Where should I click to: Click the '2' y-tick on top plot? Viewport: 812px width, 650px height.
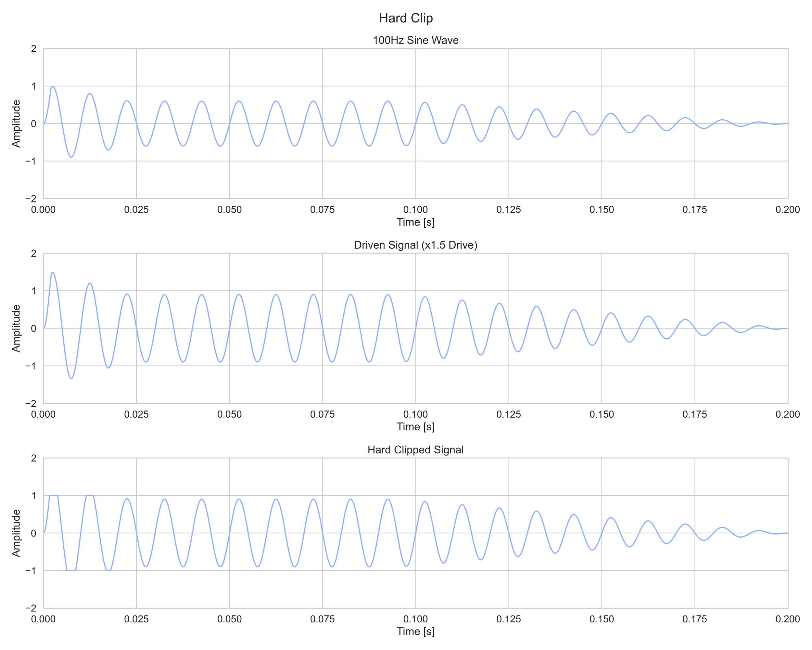click(34, 49)
